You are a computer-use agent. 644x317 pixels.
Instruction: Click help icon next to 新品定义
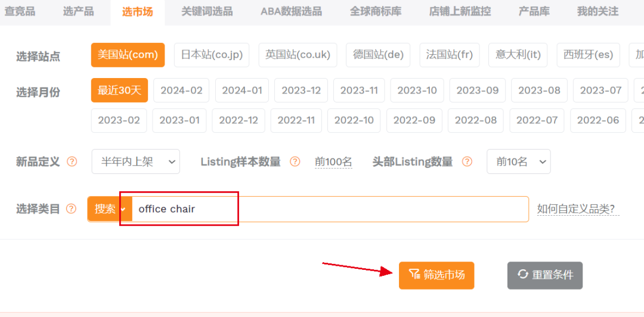(x=72, y=161)
